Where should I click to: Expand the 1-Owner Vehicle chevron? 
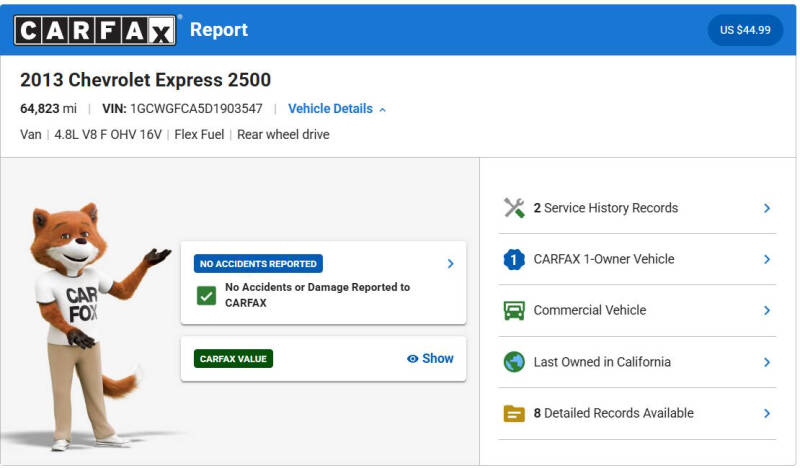767,259
